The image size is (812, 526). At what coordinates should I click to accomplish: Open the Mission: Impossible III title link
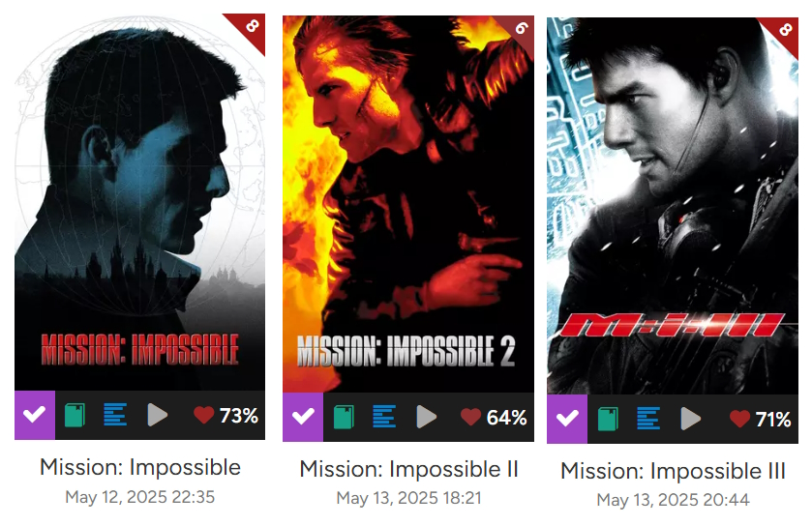pos(673,471)
